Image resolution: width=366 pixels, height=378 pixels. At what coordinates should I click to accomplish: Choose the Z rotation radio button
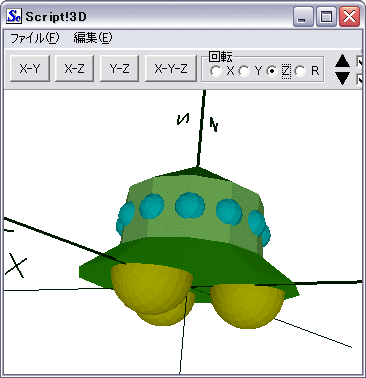click(272, 71)
